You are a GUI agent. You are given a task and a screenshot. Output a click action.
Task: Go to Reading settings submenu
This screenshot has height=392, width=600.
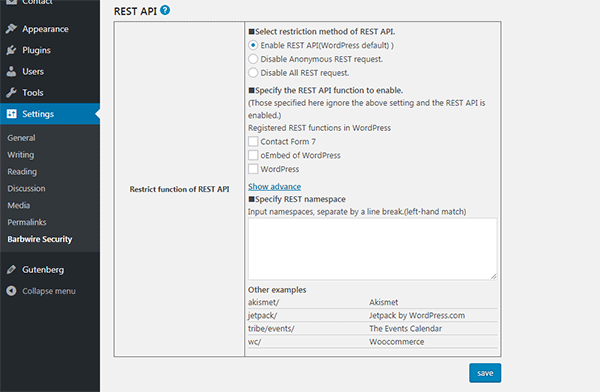coord(22,172)
